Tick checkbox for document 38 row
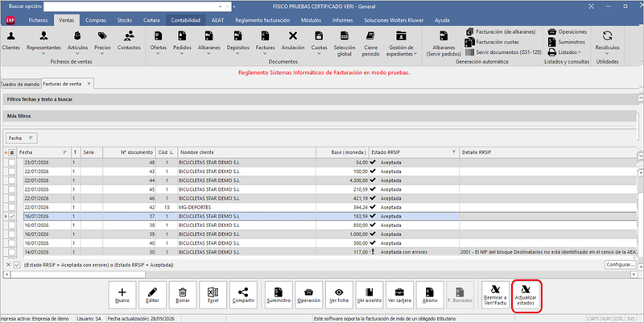Viewport: 644px width, 323px height. (x=11, y=226)
